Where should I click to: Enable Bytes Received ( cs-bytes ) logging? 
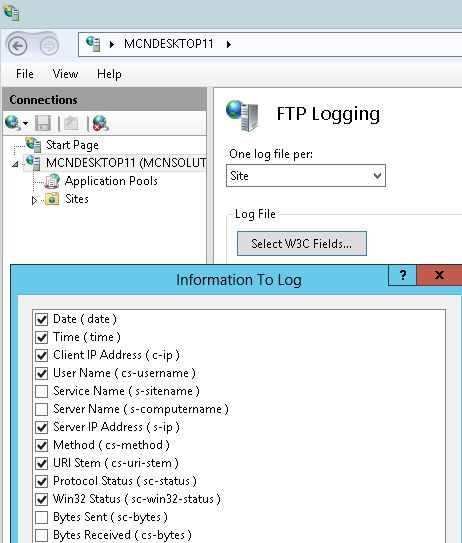pos(42,535)
